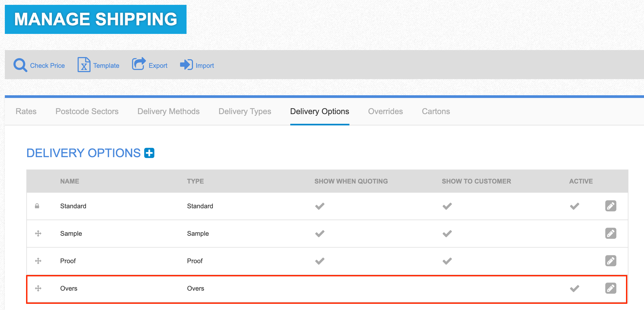Edit the Sample delivery option
This screenshot has height=310, width=644.
[610, 234]
